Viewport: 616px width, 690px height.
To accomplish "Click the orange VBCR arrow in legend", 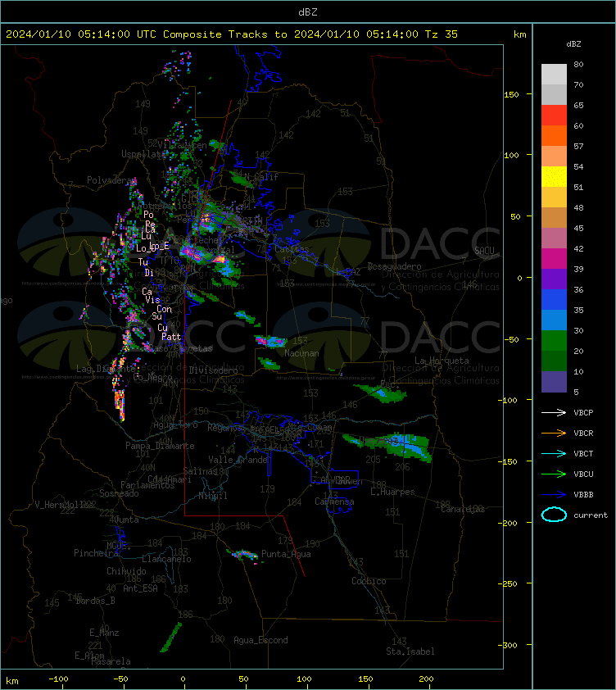I will tap(554, 433).
